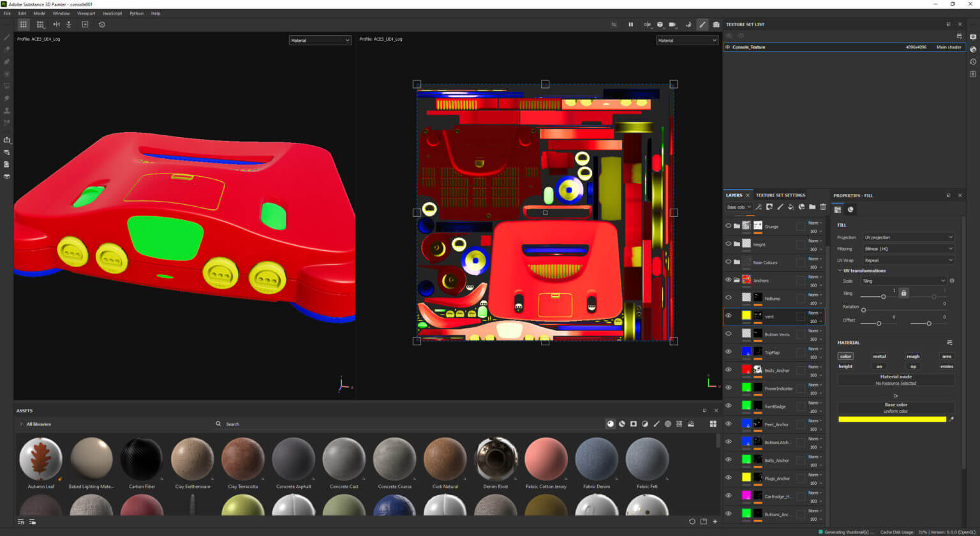The image size is (980, 536).
Task: Click the Rotation slider handle
Action: click(863, 310)
